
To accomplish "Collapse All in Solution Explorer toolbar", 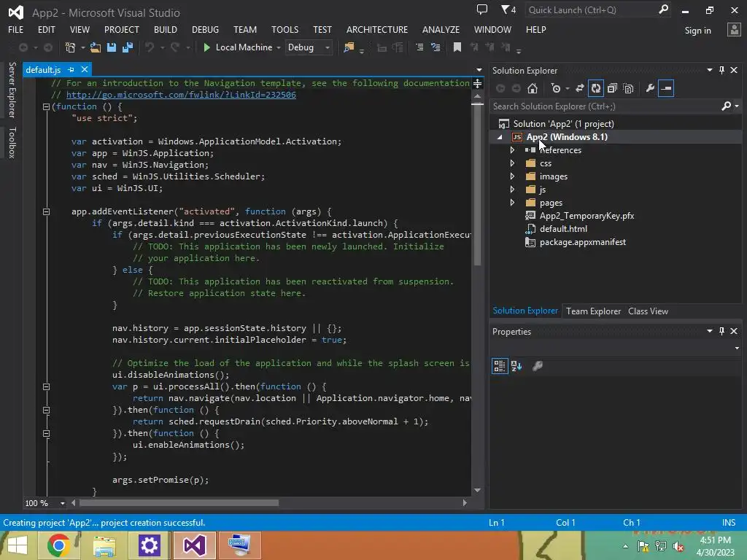I will point(612,88).
